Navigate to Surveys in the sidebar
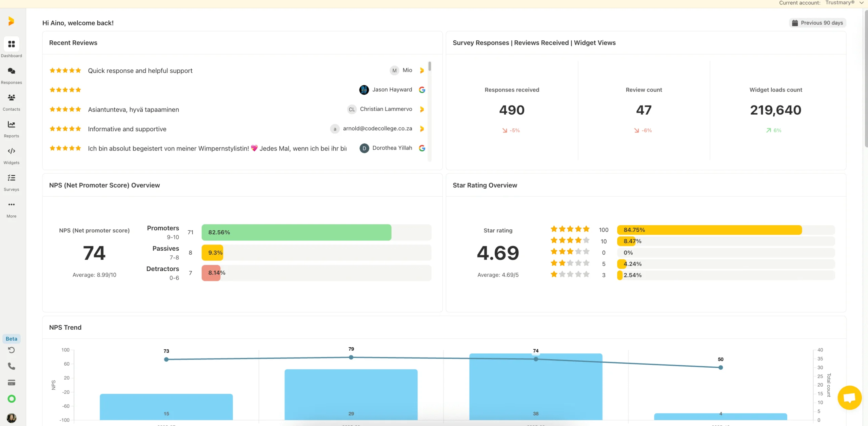868x426 pixels. [x=11, y=180]
